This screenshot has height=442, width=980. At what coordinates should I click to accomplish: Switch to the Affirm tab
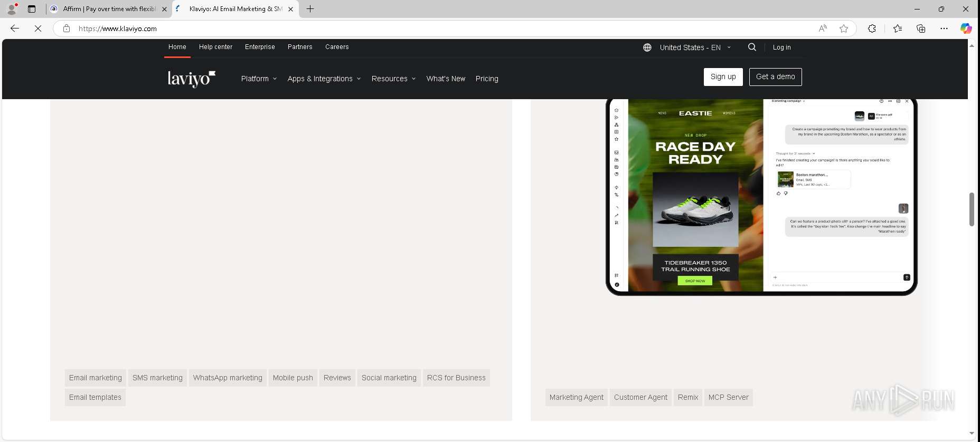click(108, 9)
